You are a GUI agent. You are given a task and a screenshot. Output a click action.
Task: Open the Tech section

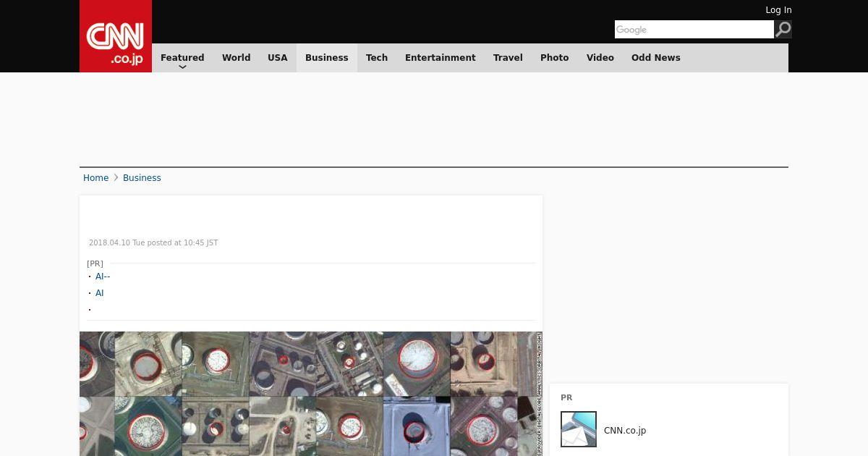[377, 58]
